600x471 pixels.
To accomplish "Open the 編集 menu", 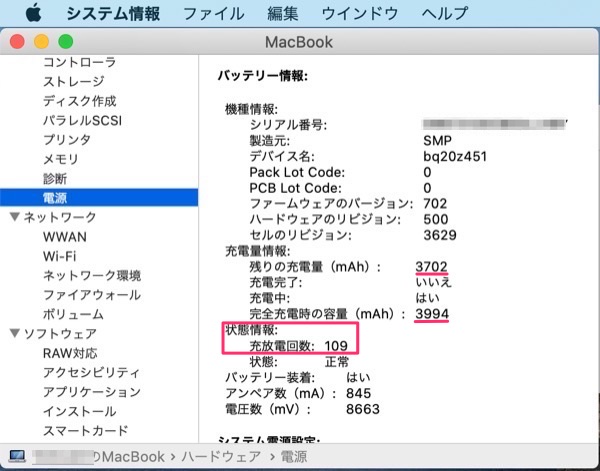I will click(x=283, y=14).
